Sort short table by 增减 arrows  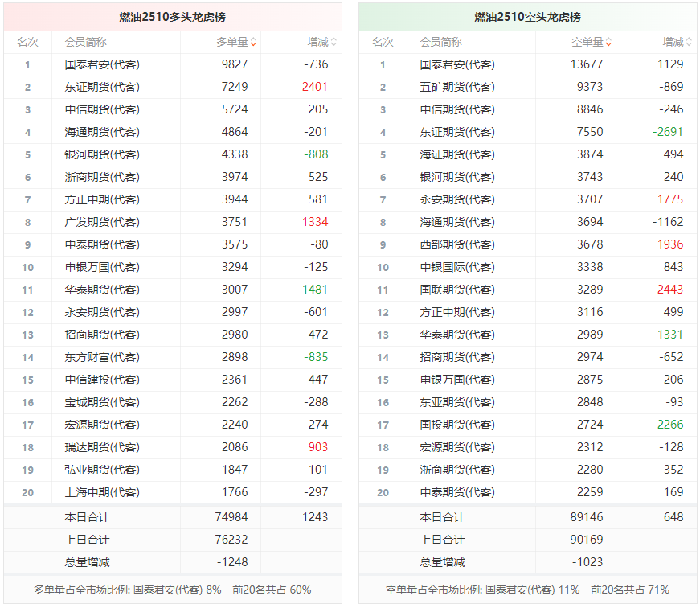[689, 43]
